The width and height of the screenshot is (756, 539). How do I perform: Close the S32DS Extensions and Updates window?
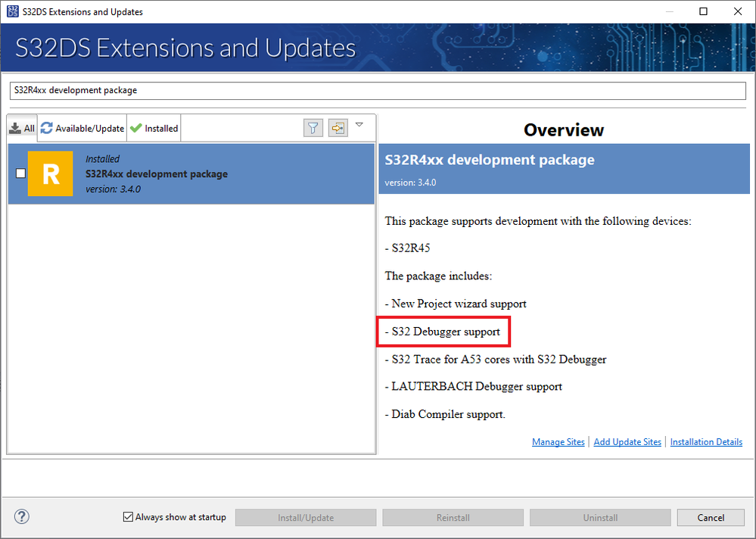pyautogui.click(x=738, y=11)
